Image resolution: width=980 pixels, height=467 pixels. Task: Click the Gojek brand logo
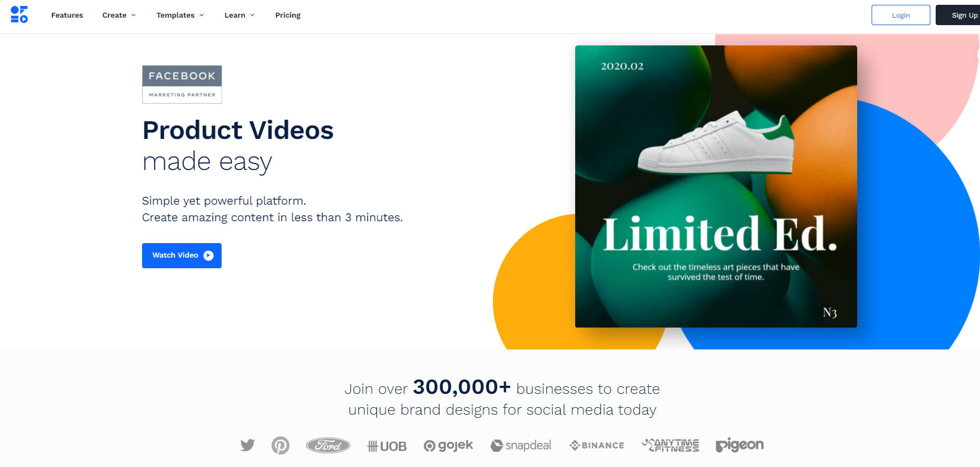(449, 446)
